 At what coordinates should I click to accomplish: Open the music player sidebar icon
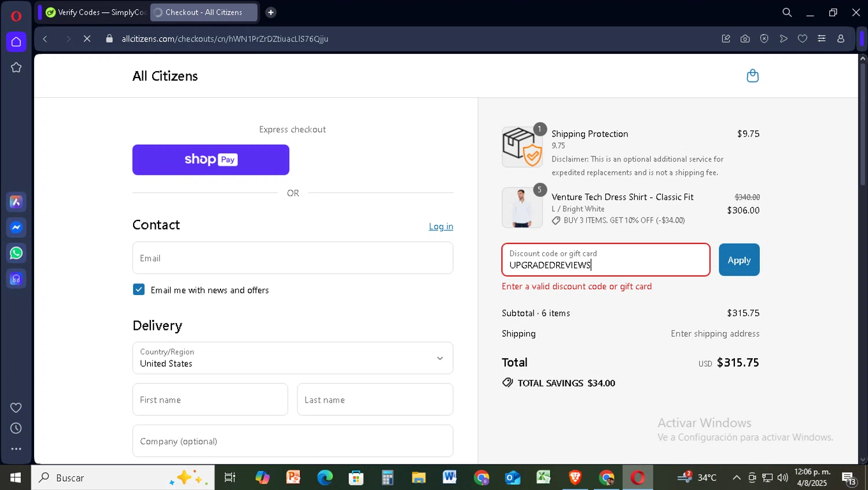tap(16, 279)
